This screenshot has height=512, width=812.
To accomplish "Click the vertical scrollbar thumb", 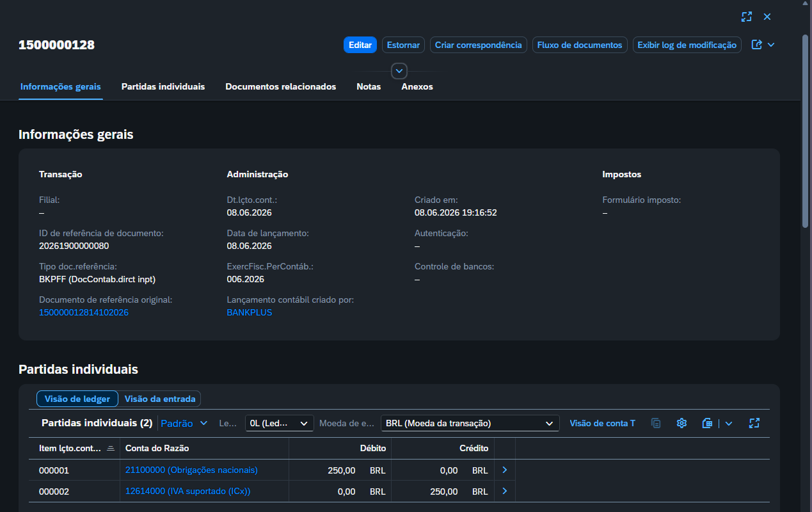I will 806,131.
